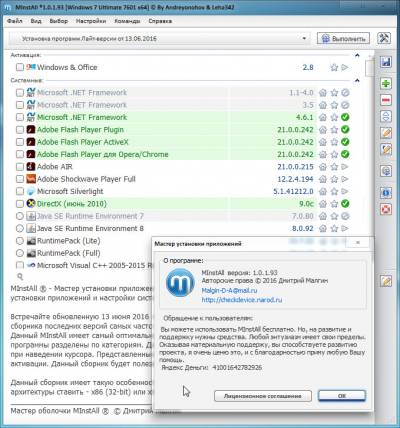The height and width of the screenshot is (428, 400).
Task: Click the up/down move arrows icon in sidebar
Action: pos(386,116)
